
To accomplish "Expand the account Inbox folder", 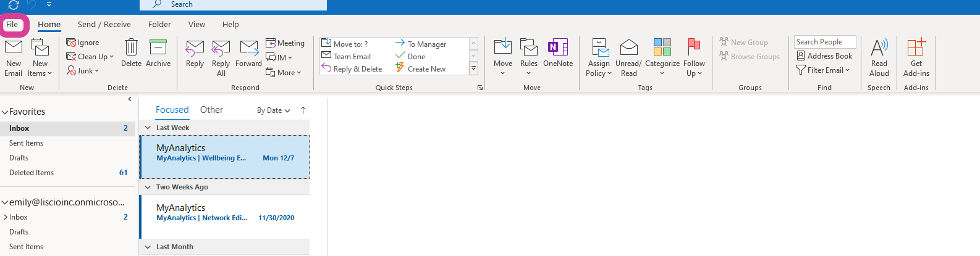I will tap(6, 217).
